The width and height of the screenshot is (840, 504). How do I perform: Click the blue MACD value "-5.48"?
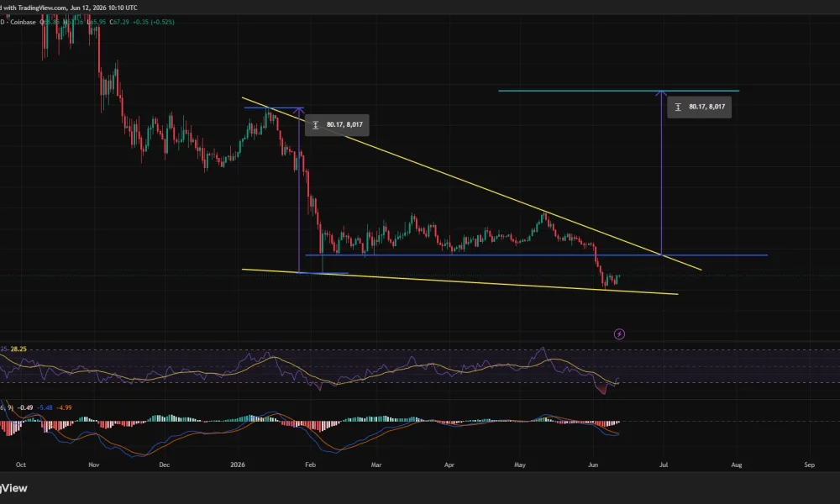tap(45, 407)
